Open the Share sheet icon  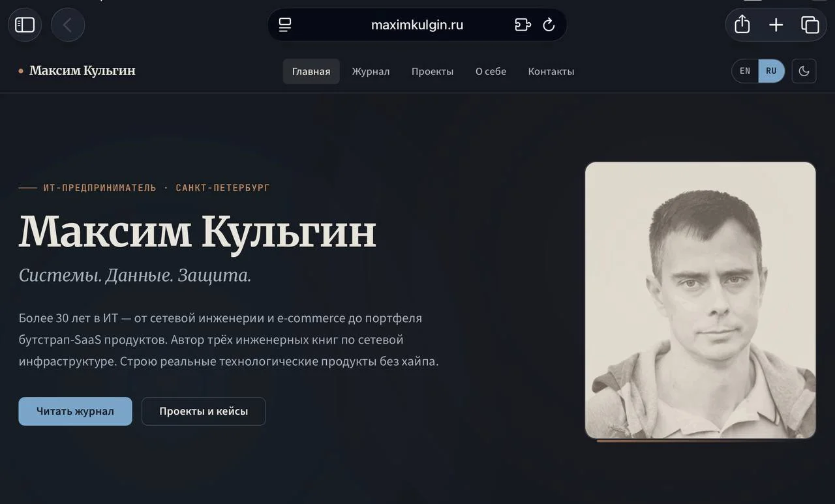click(x=742, y=25)
